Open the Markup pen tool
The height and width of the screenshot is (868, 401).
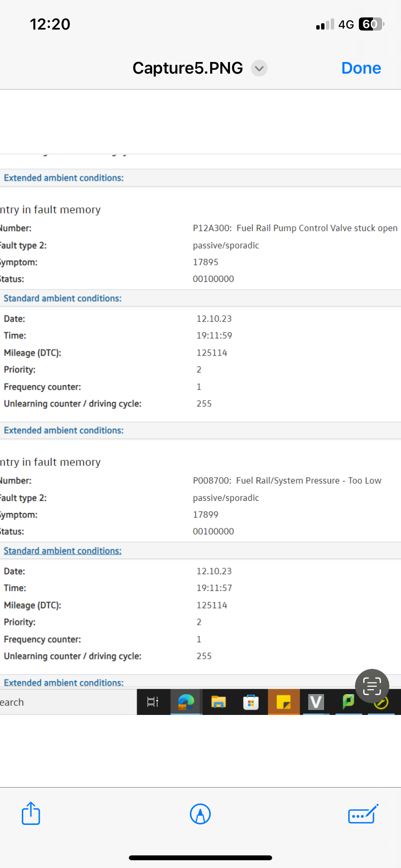pos(200,814)
